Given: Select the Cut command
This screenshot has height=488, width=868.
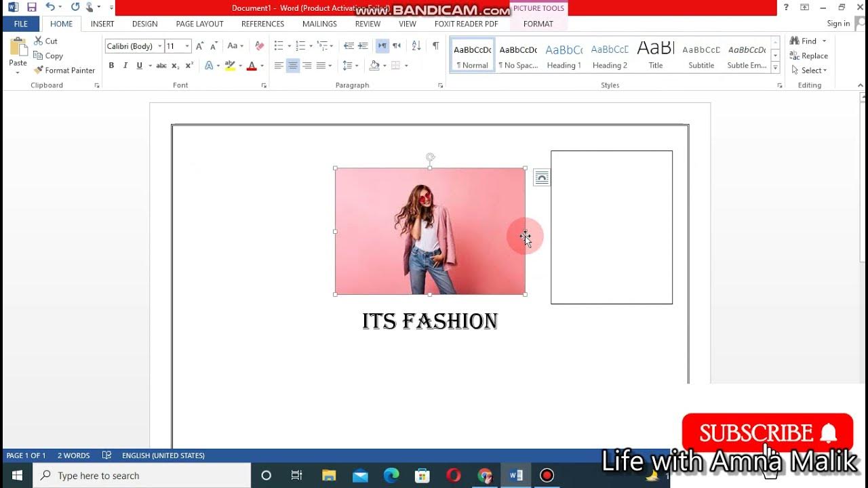Looking at the screenshot, I should [x=46, y=41].
